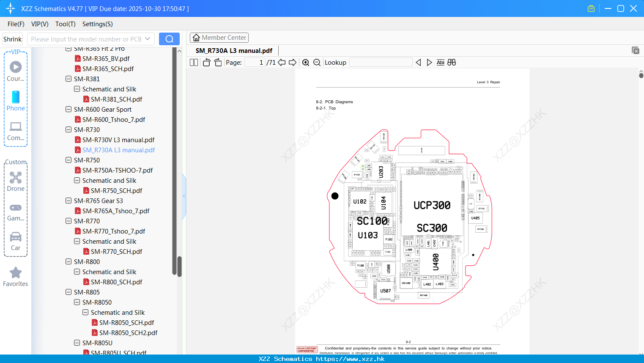Click the binoculars search icon
The image size is (644, 363).
[452, 63]
